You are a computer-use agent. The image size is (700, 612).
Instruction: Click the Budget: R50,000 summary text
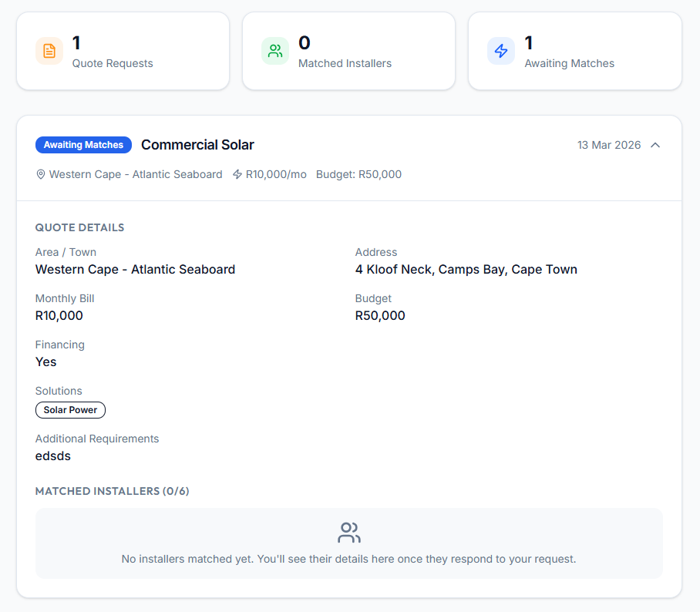tap(359, 174)
